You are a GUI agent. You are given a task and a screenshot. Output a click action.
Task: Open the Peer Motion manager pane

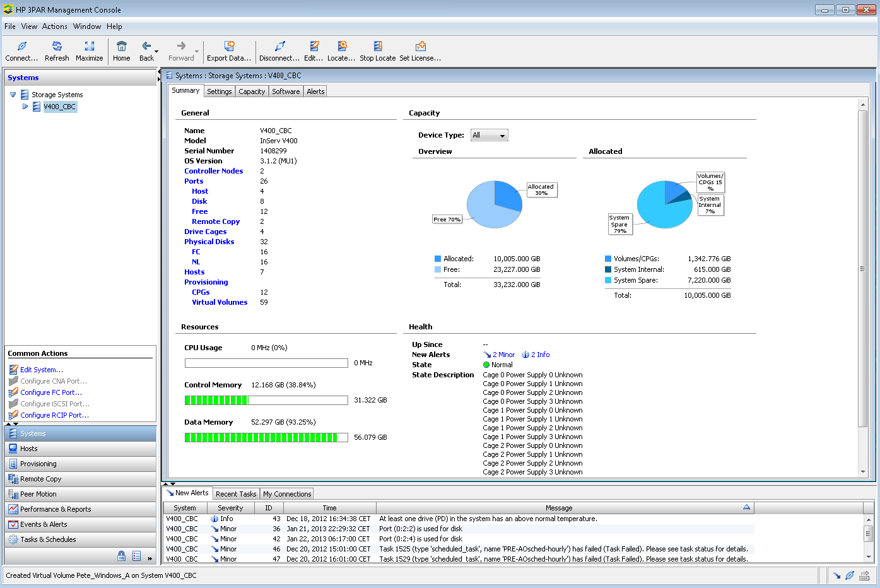pos(80,494)
